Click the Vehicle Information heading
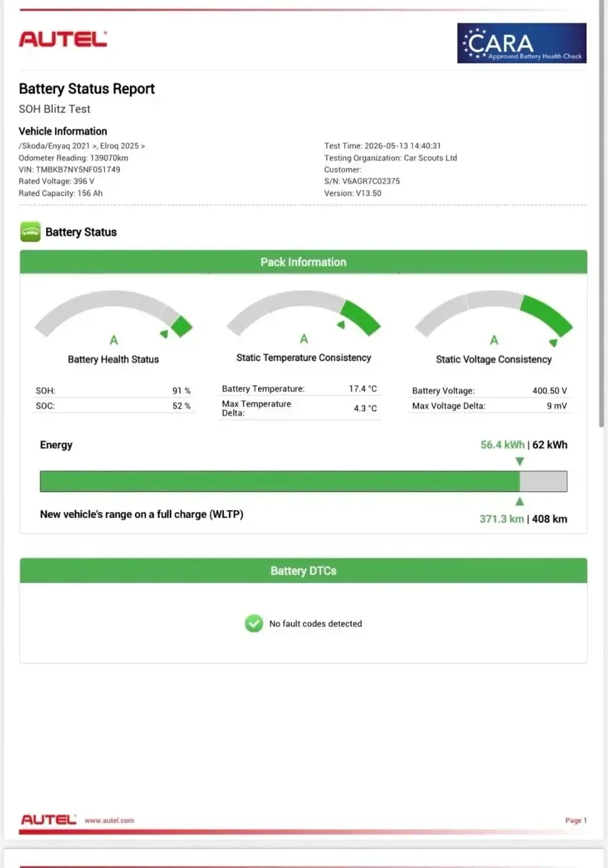 tap(63, 131)
